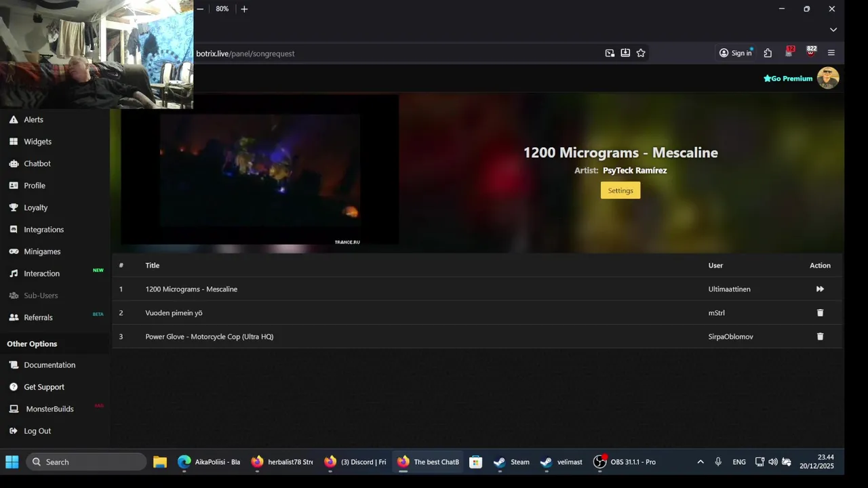Click the 1200 Micrograms - Mescaline row title
This screenshot has width=868, height=488.
coord(191,289)
